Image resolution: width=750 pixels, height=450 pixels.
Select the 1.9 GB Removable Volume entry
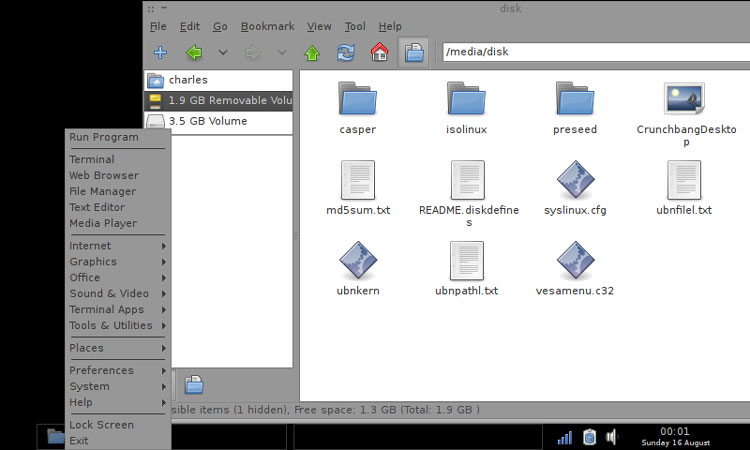tap(218, 100)
